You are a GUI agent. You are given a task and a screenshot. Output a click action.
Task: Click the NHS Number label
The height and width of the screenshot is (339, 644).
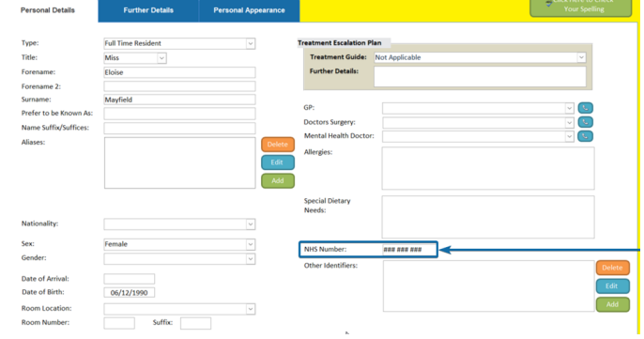coord(325,249)
